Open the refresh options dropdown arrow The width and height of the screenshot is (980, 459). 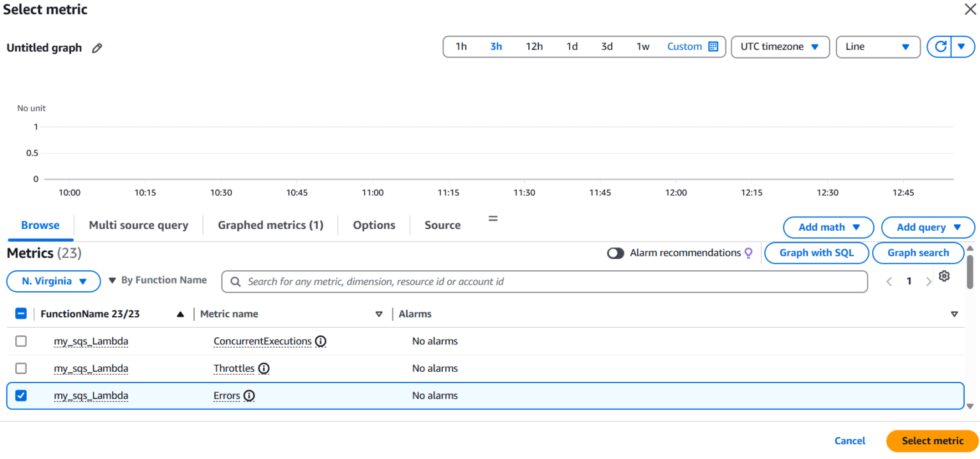click(962, 47)
